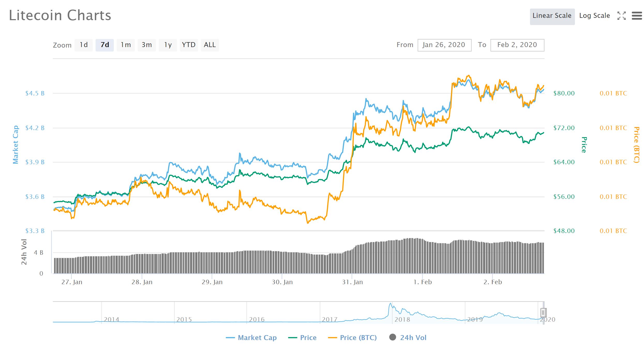Image resolution: width=644 pixels, height=347 pixels.
Task: Click the 29. Jan axis label
Action: (x=212, y=282)
